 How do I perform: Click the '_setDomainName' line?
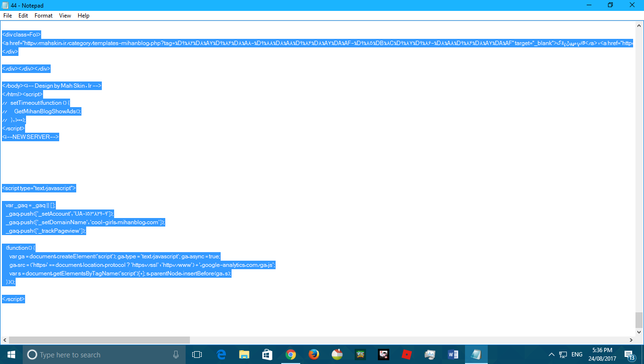pyautogui.click(x=83, y=222)
